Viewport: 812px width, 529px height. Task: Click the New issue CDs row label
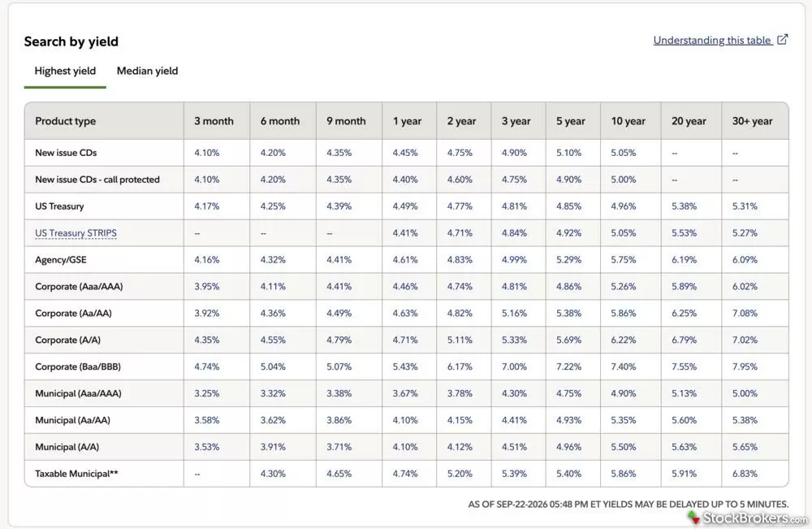pyautogui.click(x=66, y=153)
